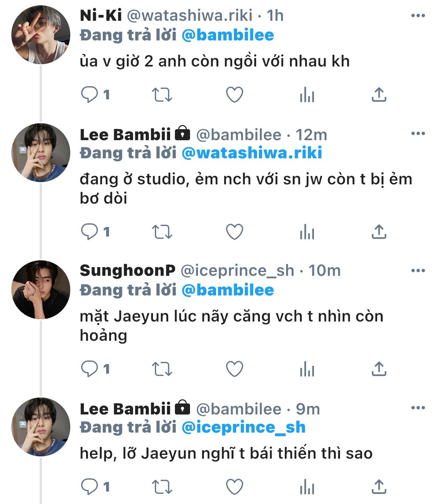Reply to SunghoonP's tweet
The width and height of the screenshot is (442, 504).
[x=90, y=369]
